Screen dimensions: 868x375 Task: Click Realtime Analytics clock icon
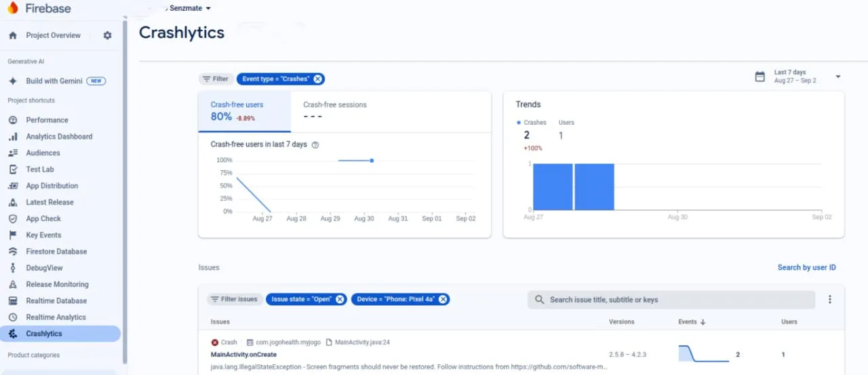(x=13, y=317)
